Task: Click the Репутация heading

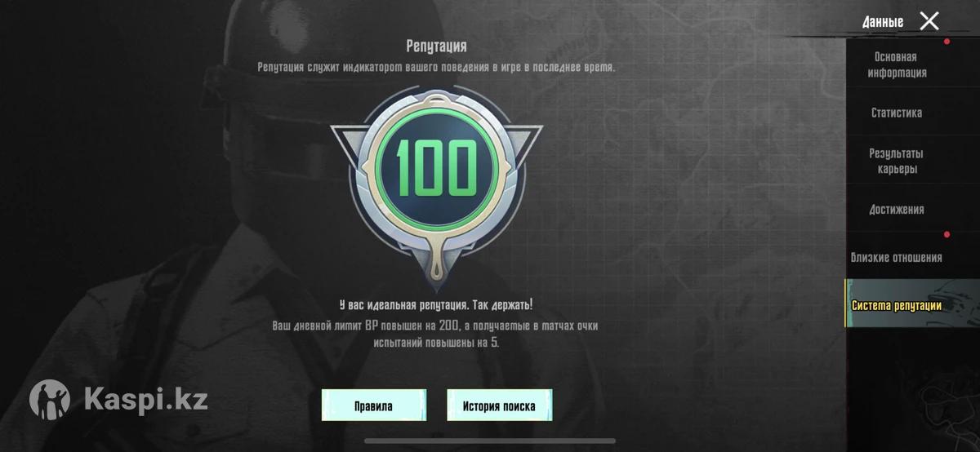Action: [436, 47]
